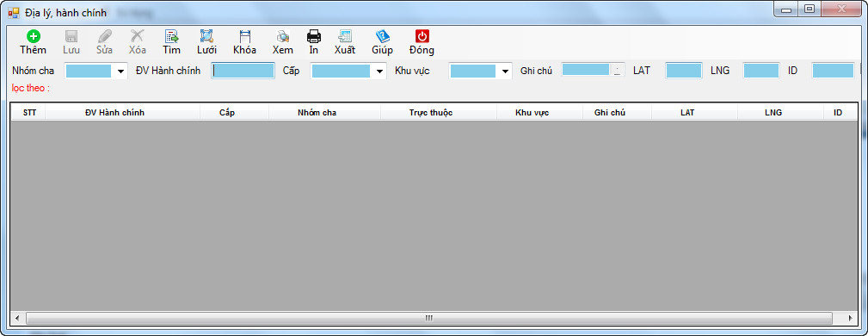This screenshot has height=336, width=868.
Task: Click the Lưu save icon
Action: (71, 36)
